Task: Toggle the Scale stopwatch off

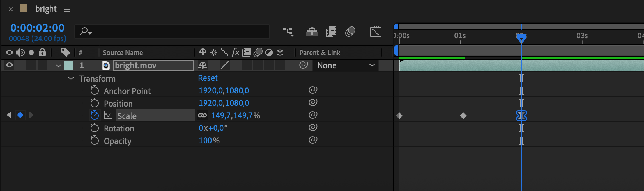Action: point(95,115)
